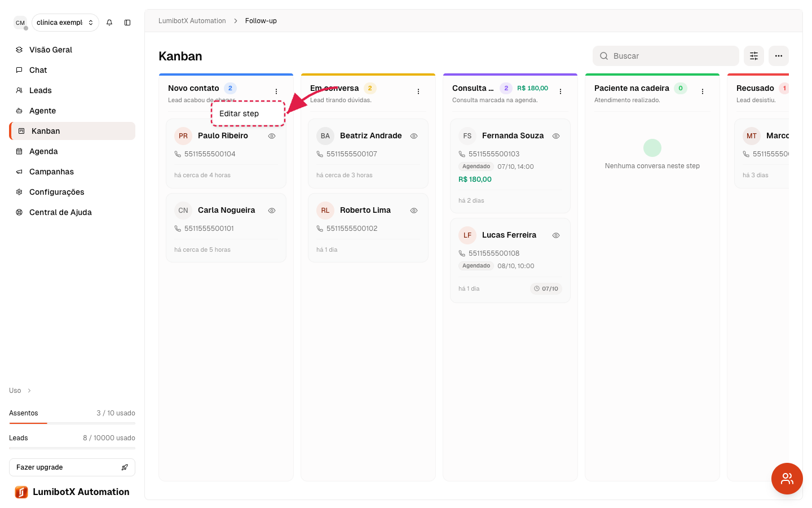Image resolution: width=812 pixels, height=508 pixels.
Task: Click FS avatar on Fernanda Souza card
Action: 467,136
